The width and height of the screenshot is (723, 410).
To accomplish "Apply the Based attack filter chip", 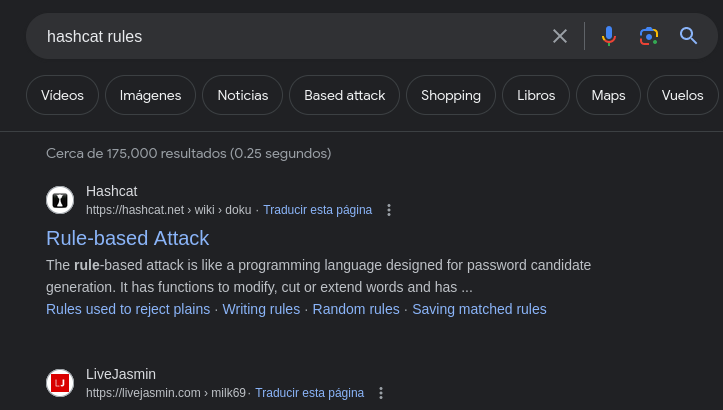I will [344, 96].
